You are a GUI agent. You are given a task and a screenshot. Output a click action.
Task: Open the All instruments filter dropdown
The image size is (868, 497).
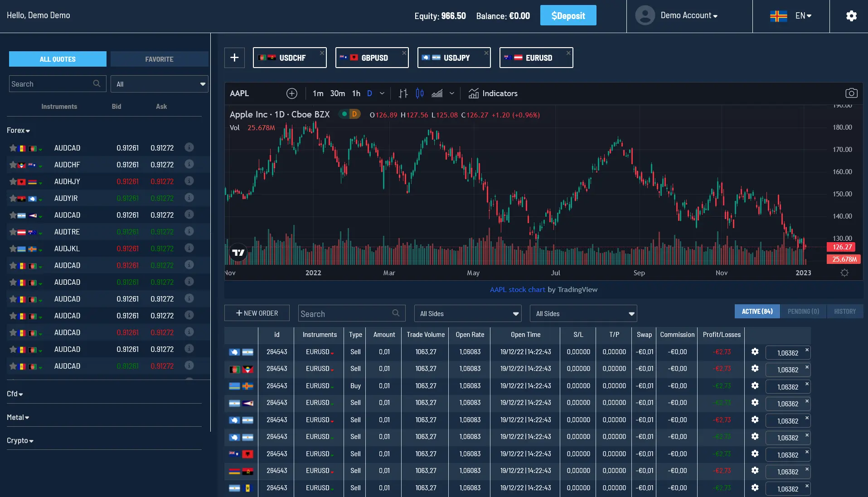click(x=160, y=84)
